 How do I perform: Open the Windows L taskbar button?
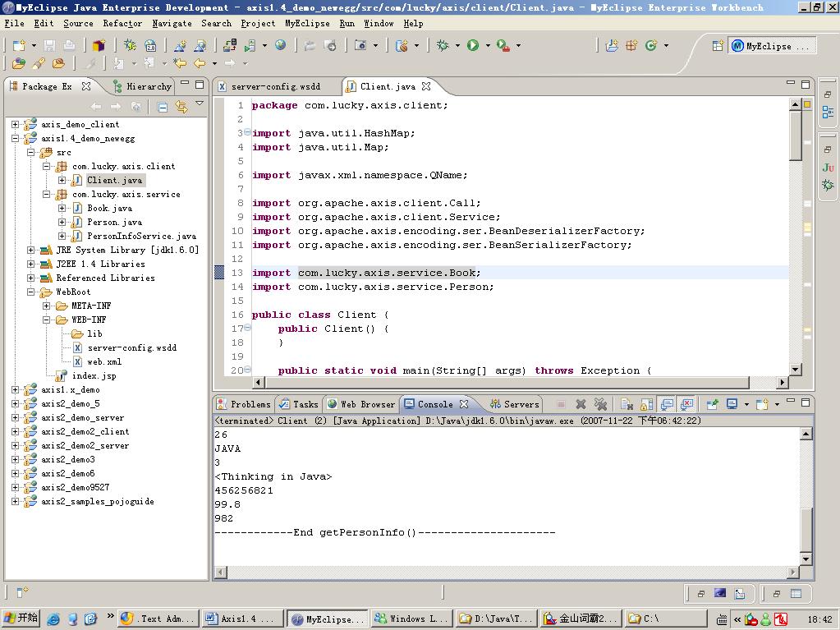(412, 619)
